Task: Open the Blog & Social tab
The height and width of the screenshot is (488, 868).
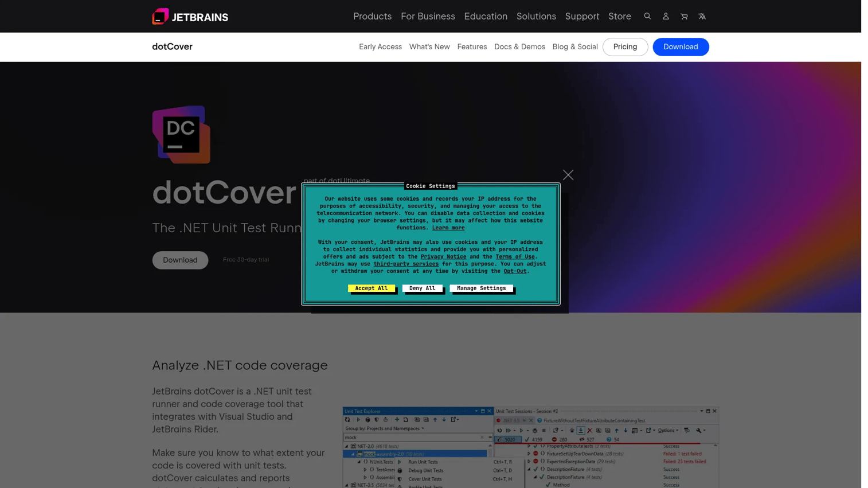Action: click(x=575, y=47)
